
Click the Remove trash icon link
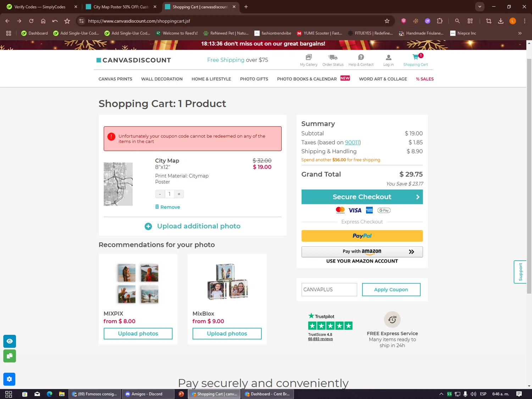point(167,207)
